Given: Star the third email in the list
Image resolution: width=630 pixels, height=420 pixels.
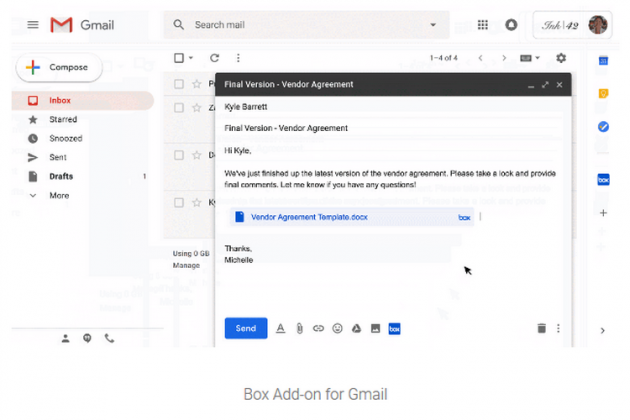Looking at the screenshot, I should (196, 155).
